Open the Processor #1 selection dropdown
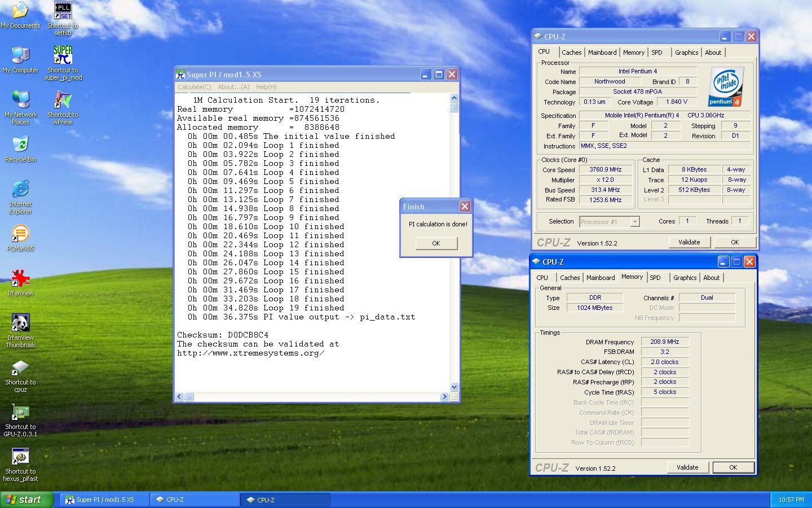Viewport: 812px width, 508px height. click(610, 222)
